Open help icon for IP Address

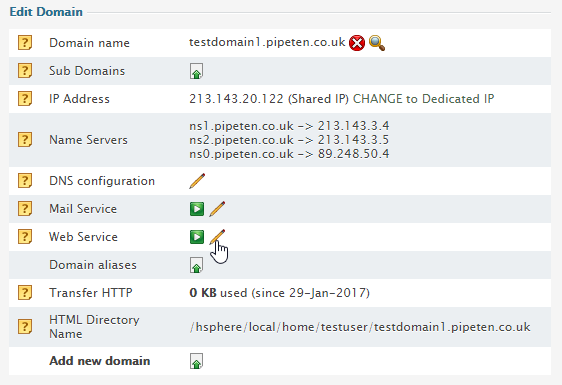25,99
